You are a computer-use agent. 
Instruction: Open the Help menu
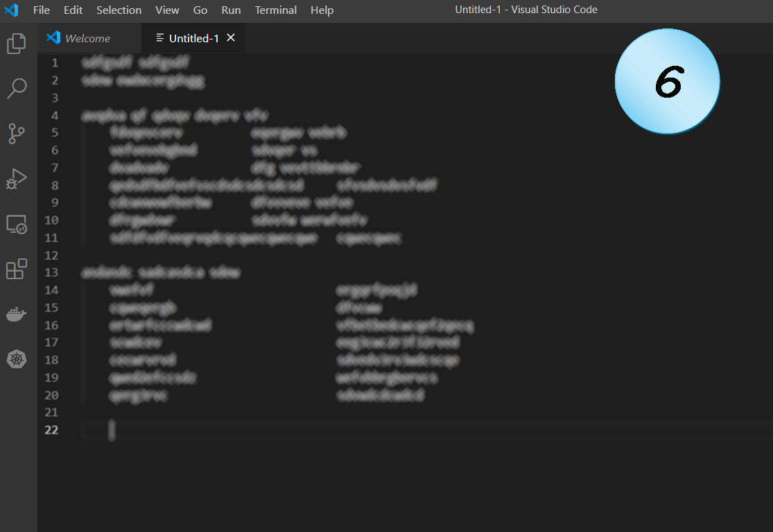(x=322, y=10)
